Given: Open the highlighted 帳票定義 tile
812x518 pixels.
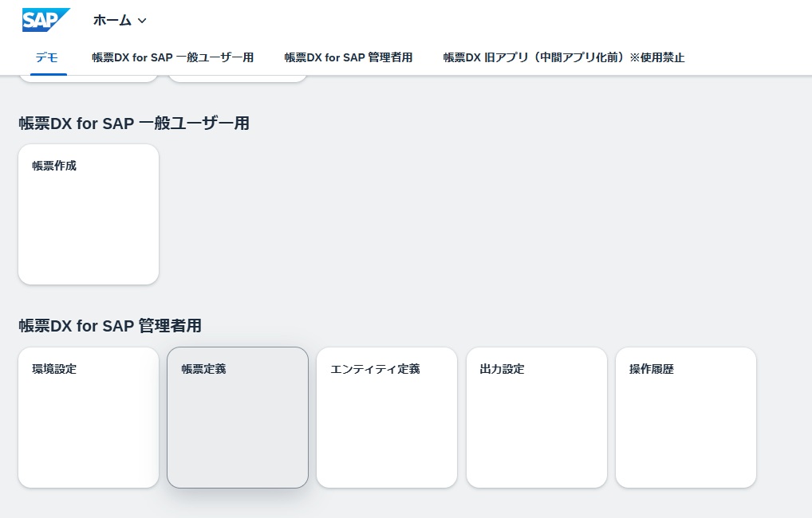Looking at the screenshot, I should (238, 417).
